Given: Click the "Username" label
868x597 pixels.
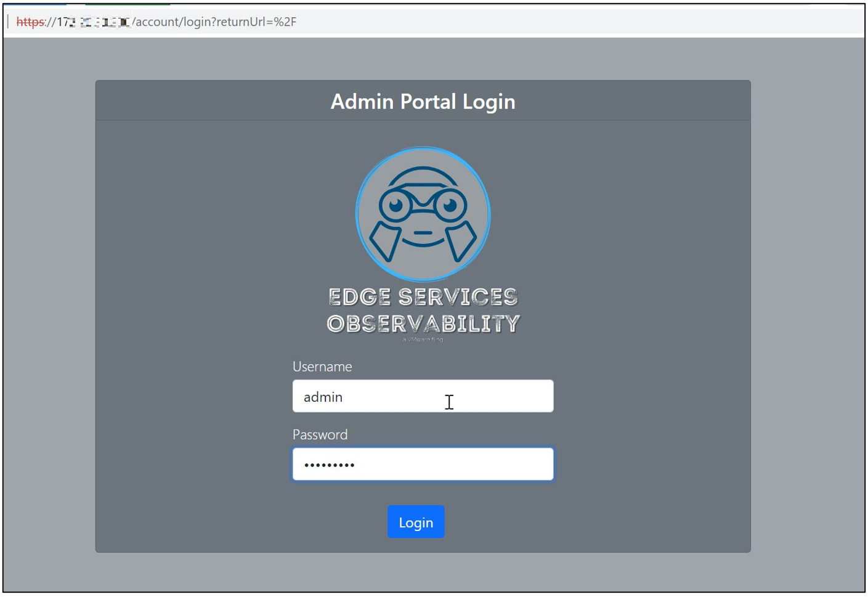Looking at the screenshot, I should 322,367.
